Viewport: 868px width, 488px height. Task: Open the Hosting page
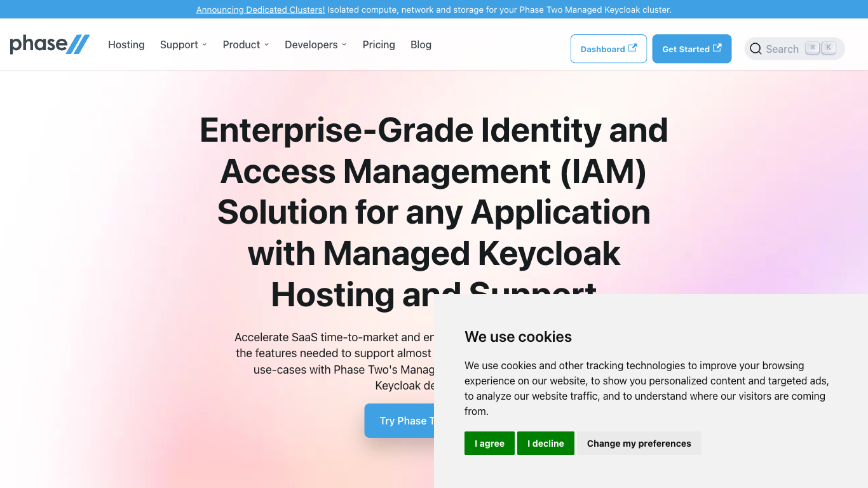126,44
